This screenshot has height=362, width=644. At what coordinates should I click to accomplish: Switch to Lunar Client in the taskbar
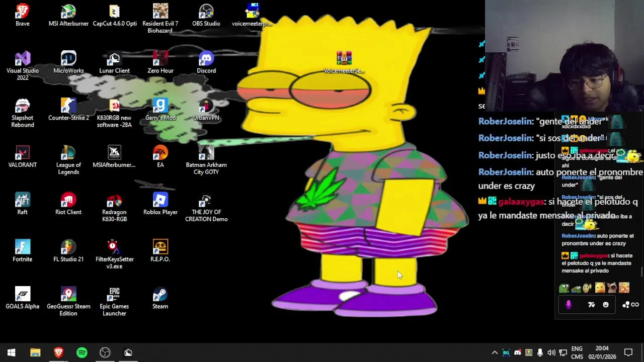pos(128,352)
